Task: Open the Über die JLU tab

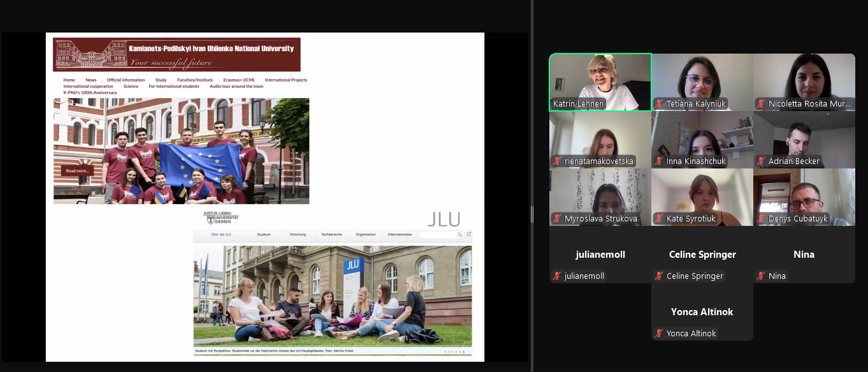Action: (x=221, y=234)
